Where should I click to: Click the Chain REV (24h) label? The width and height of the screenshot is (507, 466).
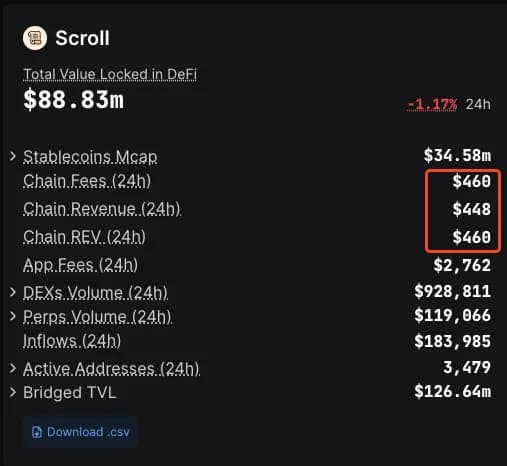[x=84, y=237]
